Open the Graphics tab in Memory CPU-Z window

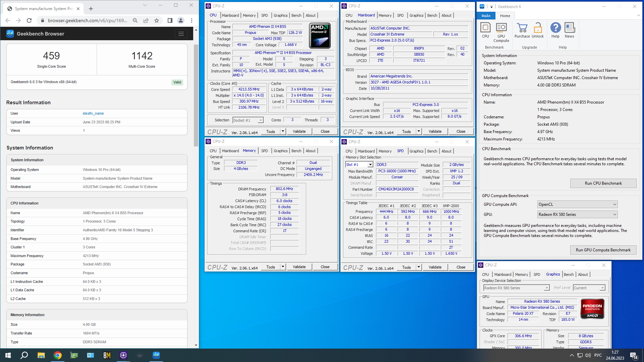(x=280, y=151)
